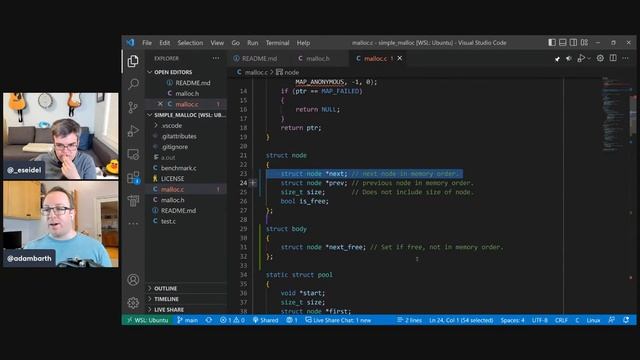Show additional views ellipsis in activity bar
Image resolution: width=640 pixels, height=360 pixels.
[x=133, y=224]
